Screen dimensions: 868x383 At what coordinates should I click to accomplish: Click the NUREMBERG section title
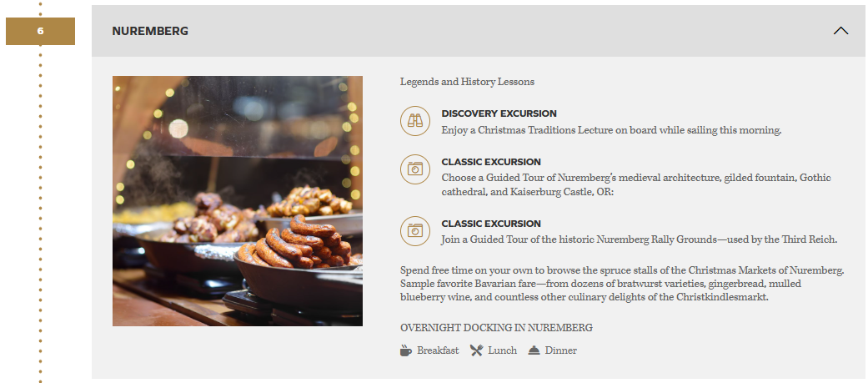coord(150,31)
